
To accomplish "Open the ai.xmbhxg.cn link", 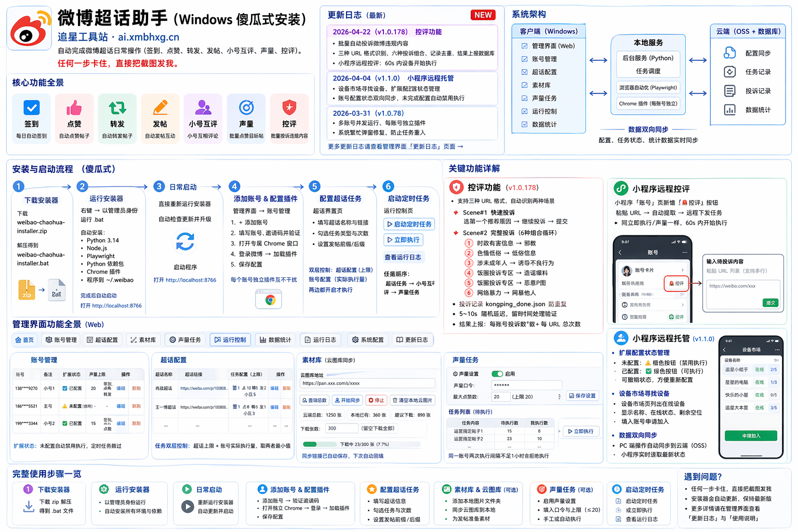I will point(149,37).
